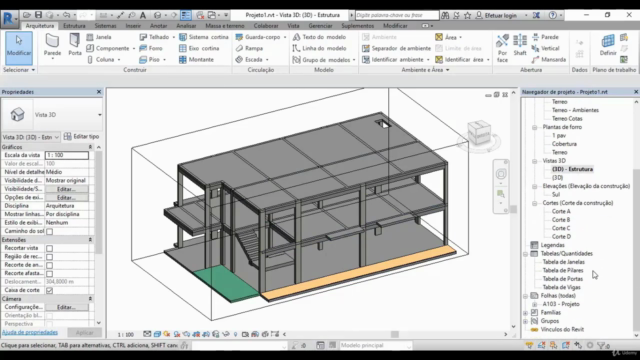Open Tabela de Pilares schedule
The image size is (640, 360).
(x=563, y=270)
